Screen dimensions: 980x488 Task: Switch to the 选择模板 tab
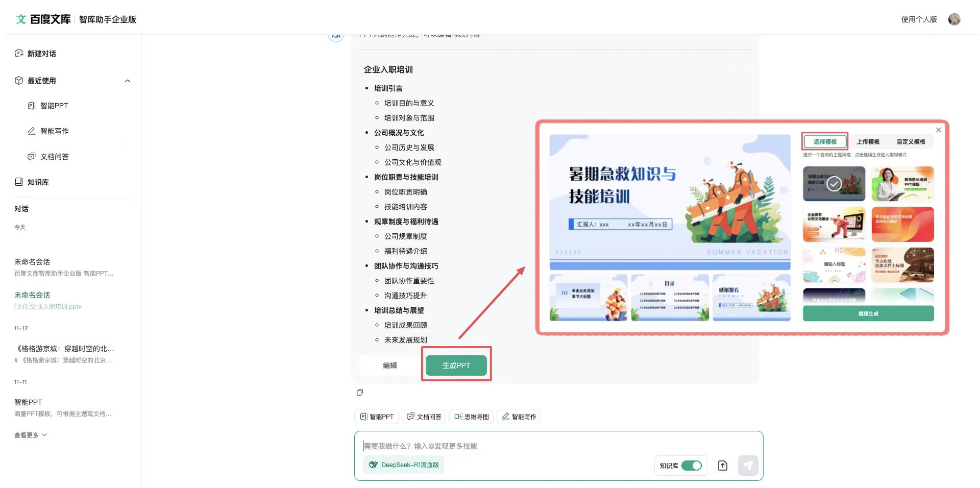click(825, 141)
